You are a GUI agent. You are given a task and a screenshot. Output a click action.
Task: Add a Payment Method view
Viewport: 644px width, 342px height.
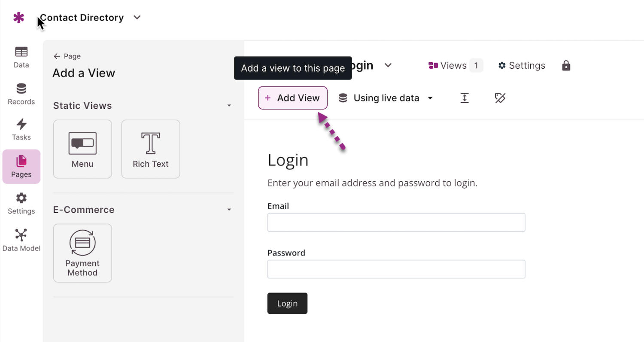(82, 253)
